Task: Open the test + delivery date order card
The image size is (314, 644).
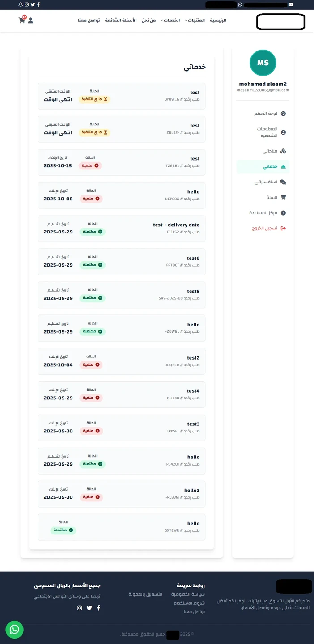Action: point(121,229)
